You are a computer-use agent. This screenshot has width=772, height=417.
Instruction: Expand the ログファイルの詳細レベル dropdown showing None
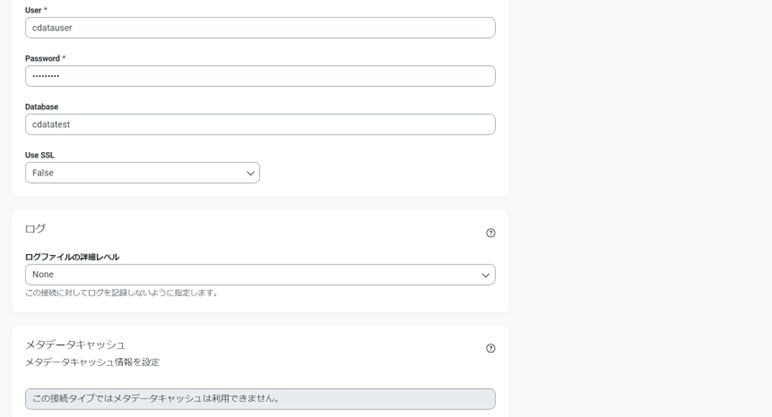pyautogui.click(x=260, y=275)
